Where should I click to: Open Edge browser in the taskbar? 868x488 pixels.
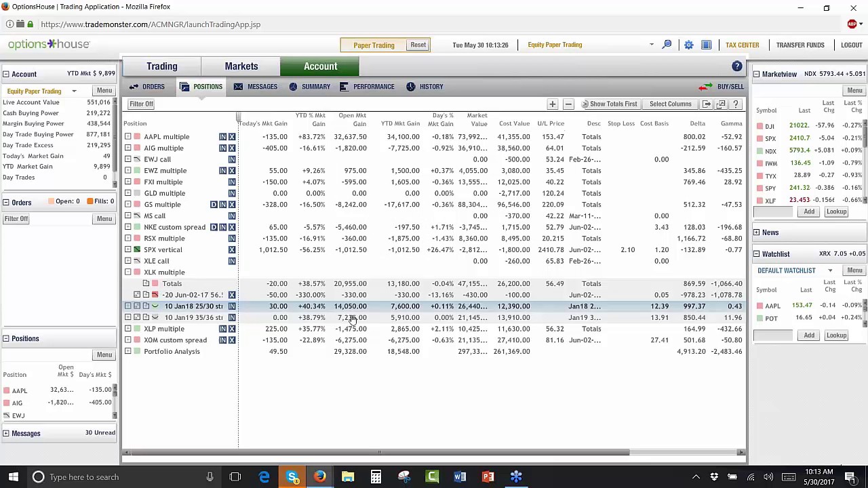pos(264,476)
